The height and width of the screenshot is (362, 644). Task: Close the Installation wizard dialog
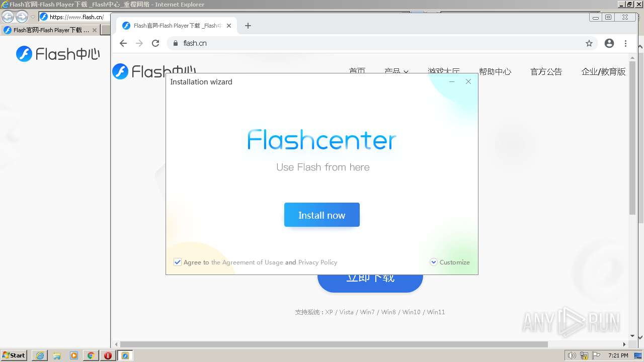[x=468, y=81]
